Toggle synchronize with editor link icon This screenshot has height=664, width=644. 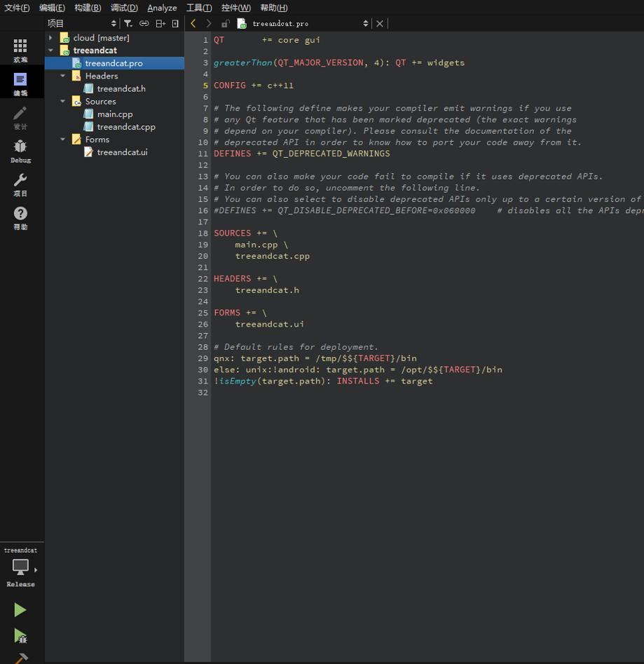click(x=144, y=24)
